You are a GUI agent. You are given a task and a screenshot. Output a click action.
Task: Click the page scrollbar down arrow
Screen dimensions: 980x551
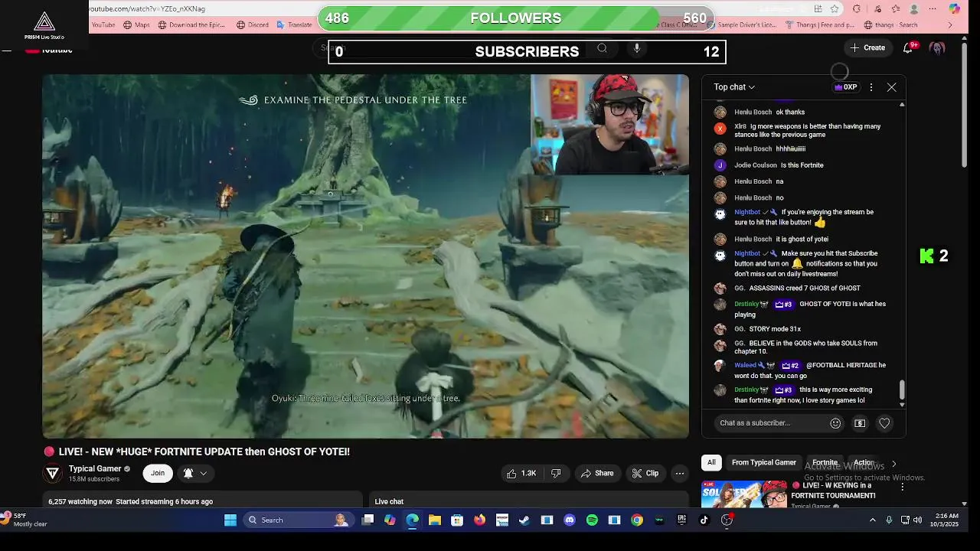click(964, 504)
